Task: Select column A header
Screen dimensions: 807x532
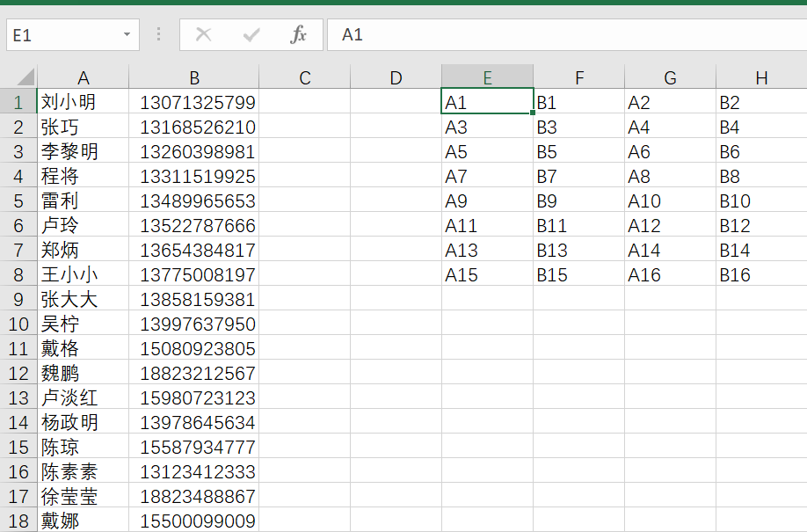Action: [x=84, y=78]
